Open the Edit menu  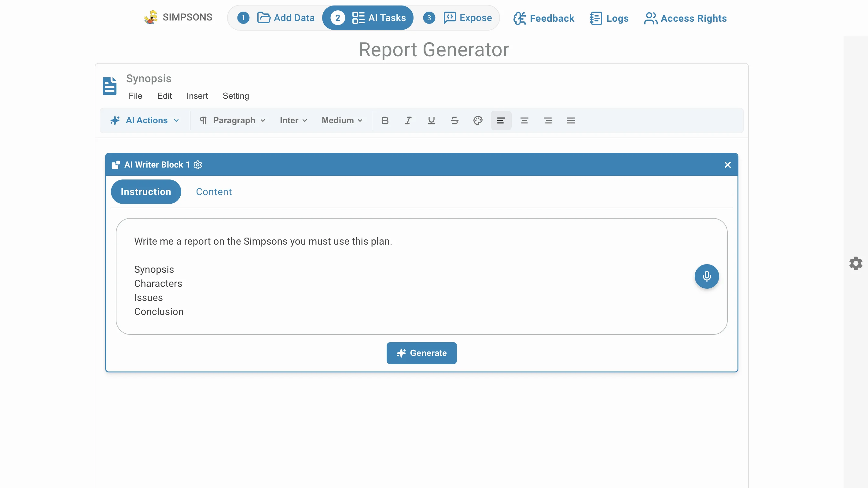click(x=164, y=96)
